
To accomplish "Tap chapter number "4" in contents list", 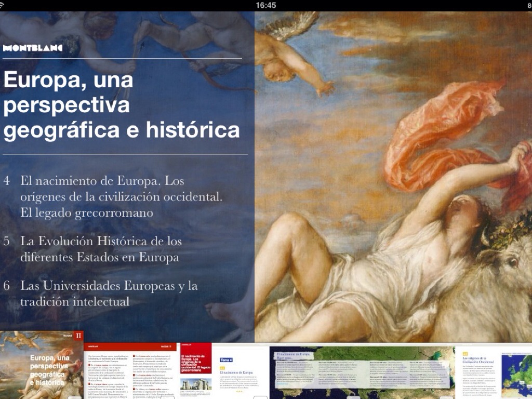I will pyautogui.click(x=7, y=181).
